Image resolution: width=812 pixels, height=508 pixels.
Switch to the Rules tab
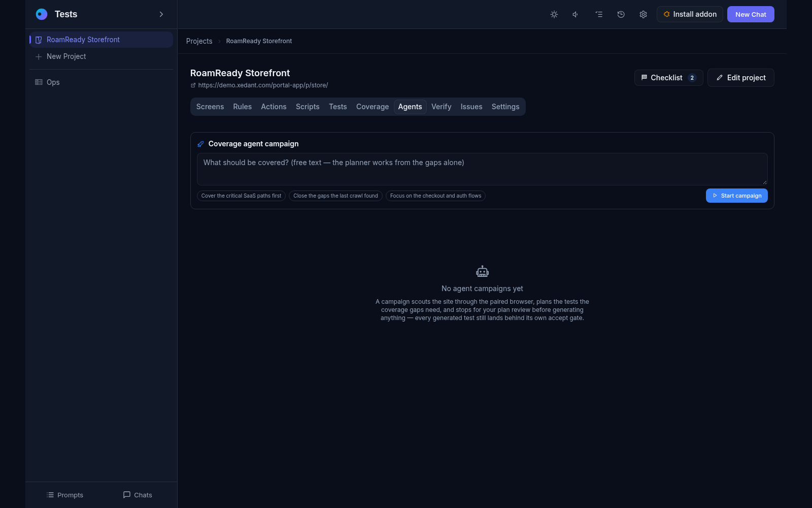click(243, 107)
